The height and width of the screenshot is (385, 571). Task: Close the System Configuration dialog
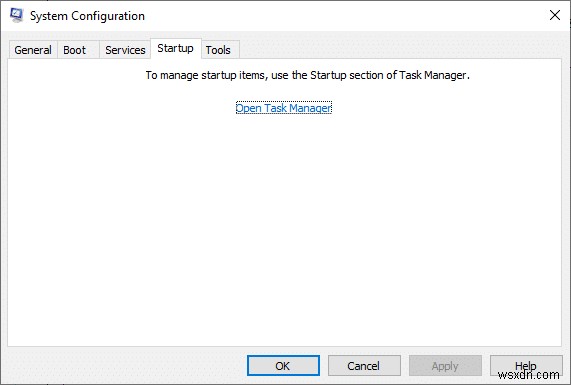(x=555, y=15)
